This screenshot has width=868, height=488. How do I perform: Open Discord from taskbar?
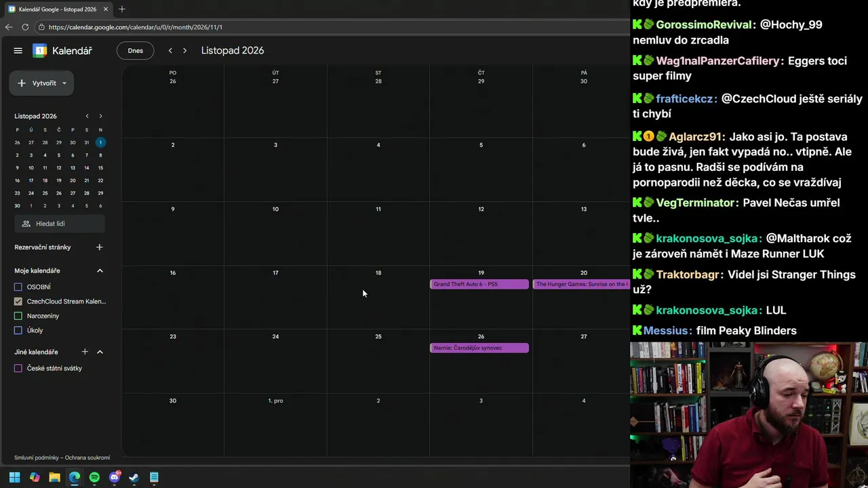point(114,477)
